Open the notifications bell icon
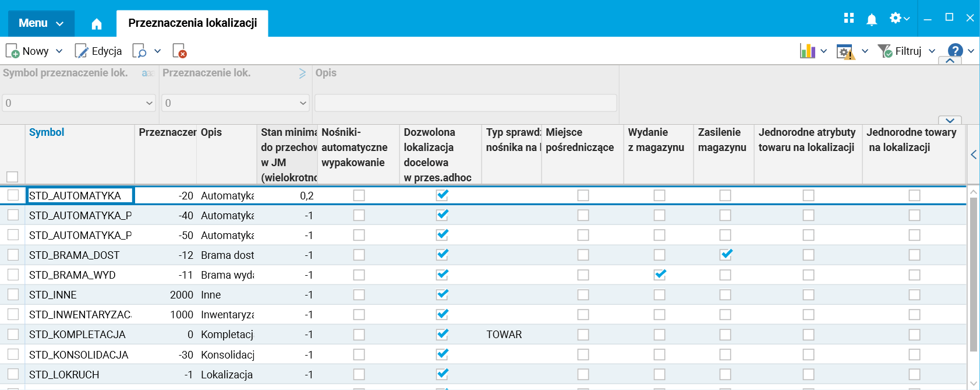The height and width of the screenshot is (390, 980). (x=872, y=19)
